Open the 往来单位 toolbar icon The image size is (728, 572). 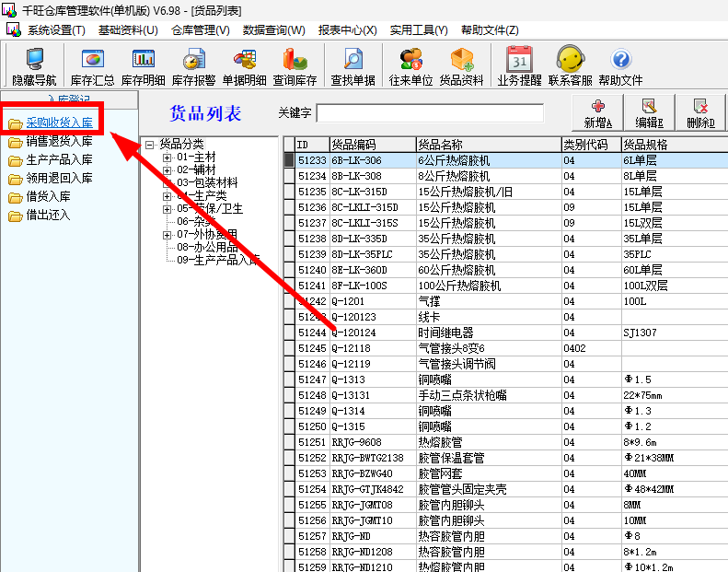pyautogui.click(x=410, y=66)
